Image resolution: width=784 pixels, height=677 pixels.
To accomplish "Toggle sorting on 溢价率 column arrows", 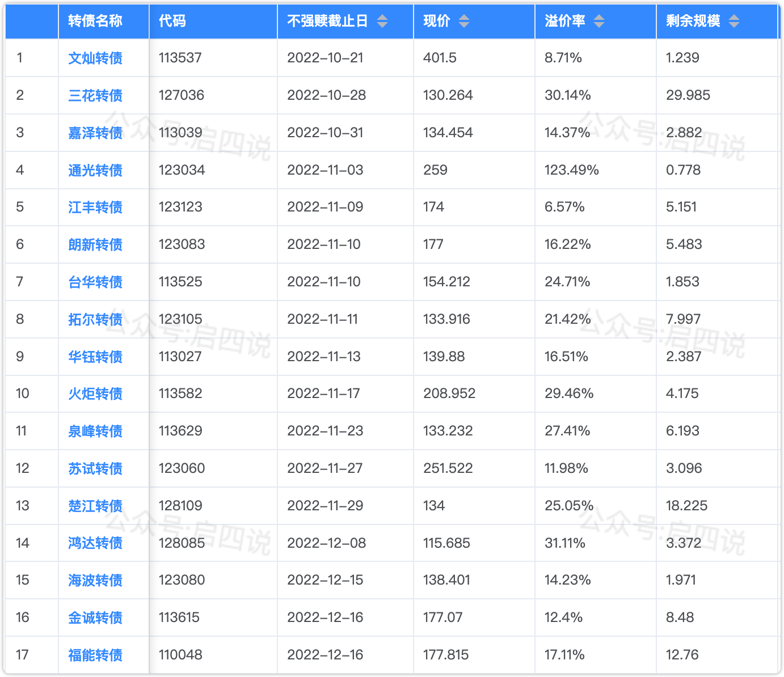I will pyautogui.click(x=599, y=22).
